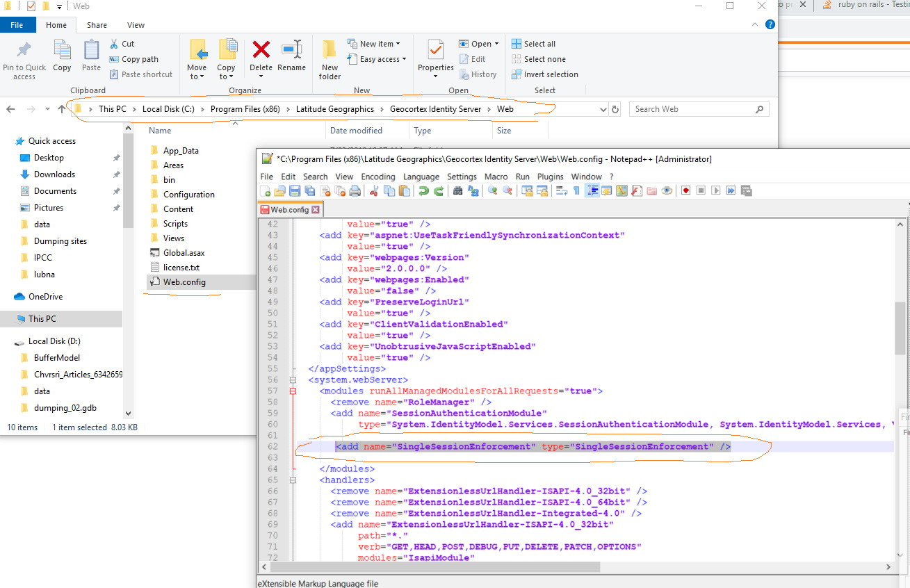910x588 pixels.
Task: Click Pin to Quick access in ribbon
Action: coord(24,59)
